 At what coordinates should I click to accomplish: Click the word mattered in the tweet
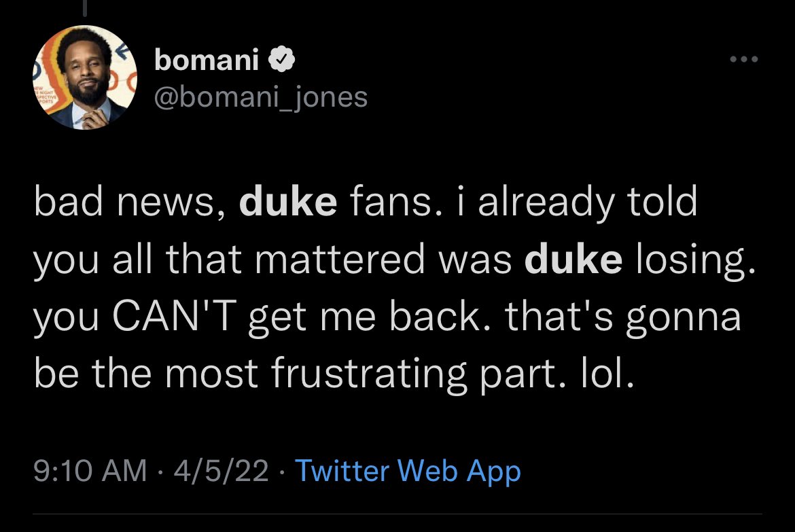point(340,259)
